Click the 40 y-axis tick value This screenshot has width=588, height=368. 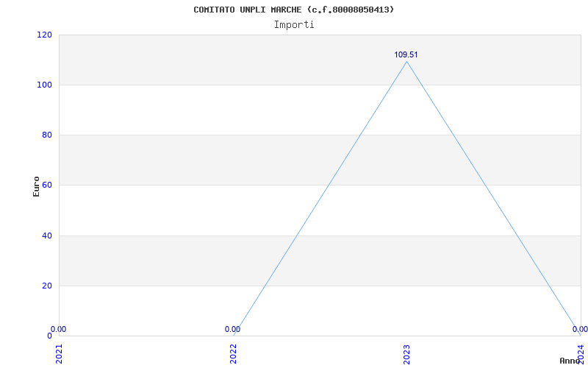[46, 236]
